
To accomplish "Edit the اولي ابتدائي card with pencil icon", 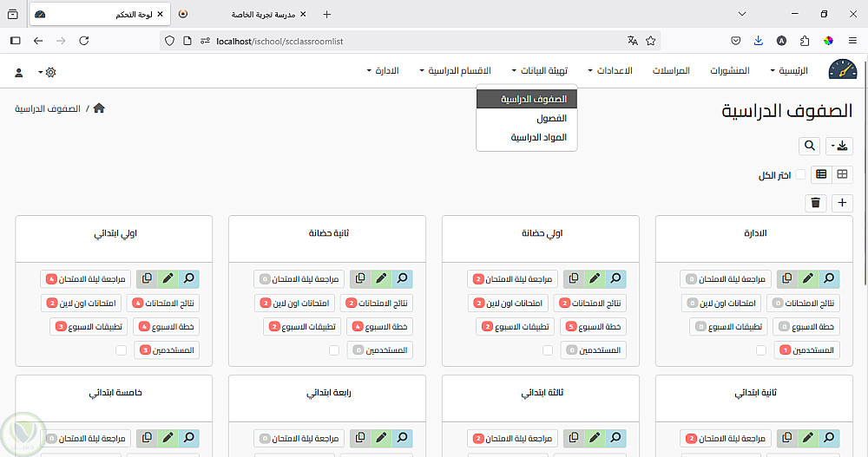I will tap(168, 278).
